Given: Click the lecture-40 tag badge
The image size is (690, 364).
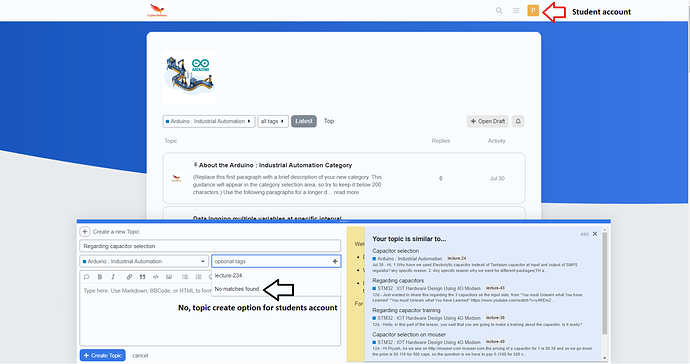Looking at the screenshot, I should tap(495, 342).
